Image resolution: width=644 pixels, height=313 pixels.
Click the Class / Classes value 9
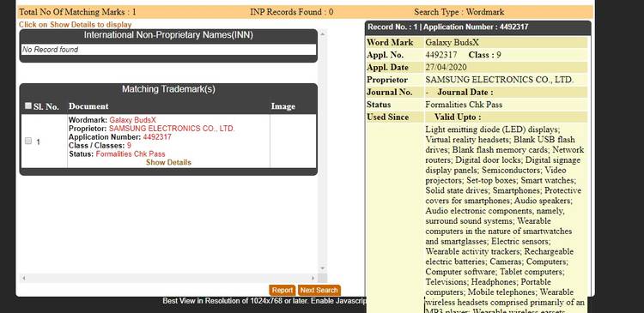(x=129, y=146)
